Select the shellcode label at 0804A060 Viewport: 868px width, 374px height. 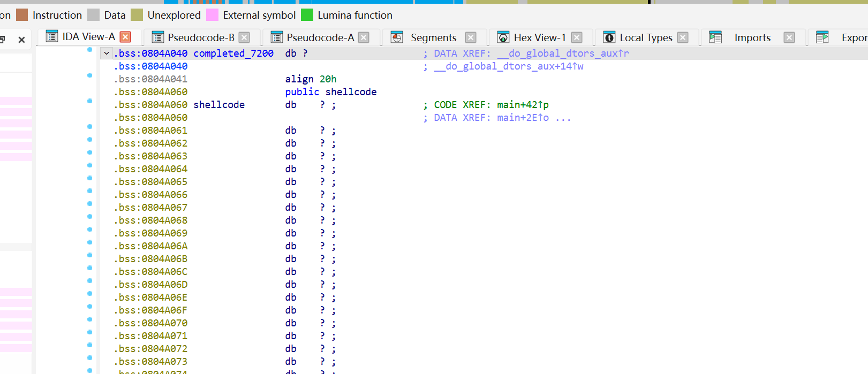219,105
